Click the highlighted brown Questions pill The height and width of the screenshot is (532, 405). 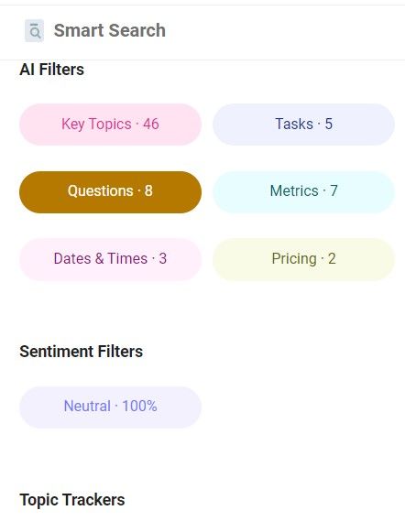click(110, 192)
